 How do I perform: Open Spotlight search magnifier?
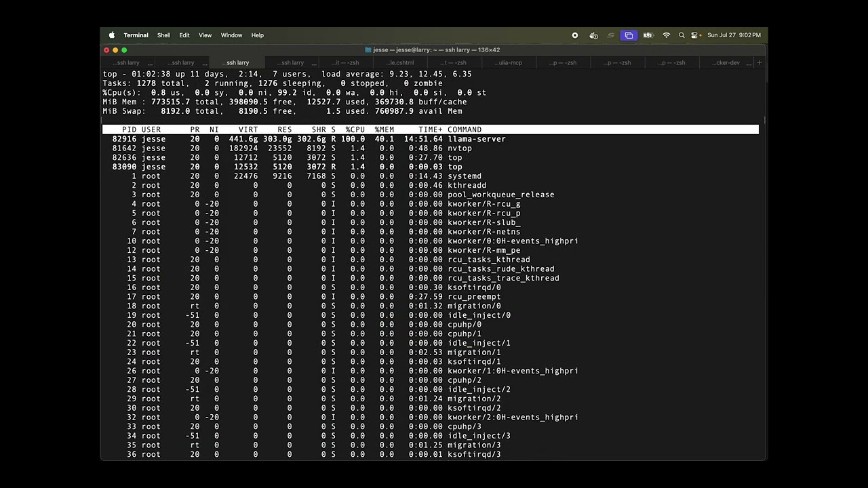(x=682, y=35)
